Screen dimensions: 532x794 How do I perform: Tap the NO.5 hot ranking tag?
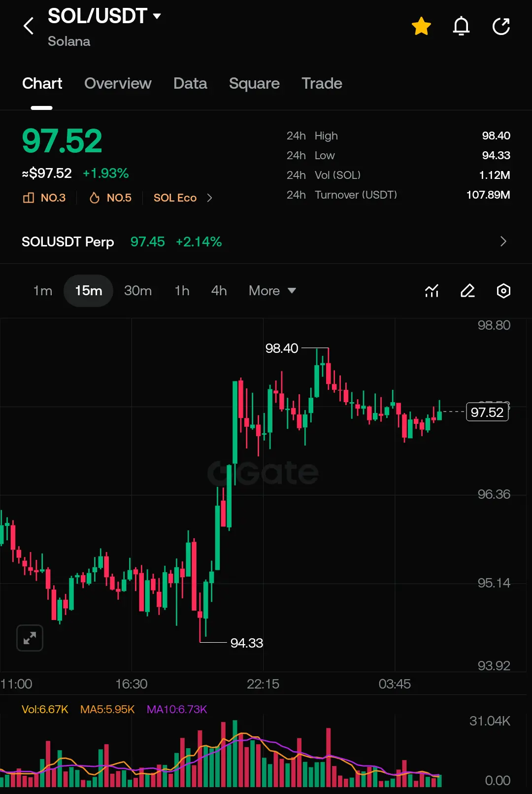(110, 198)
